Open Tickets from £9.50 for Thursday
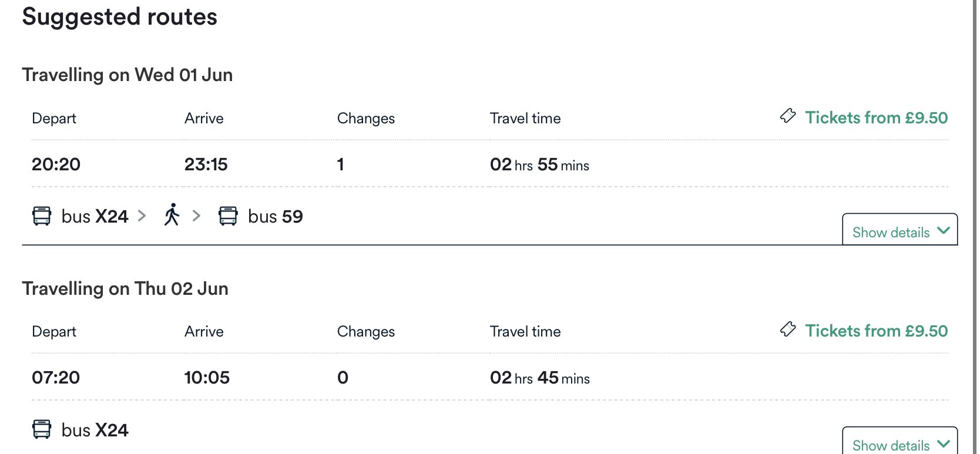 tap(876, 331)
